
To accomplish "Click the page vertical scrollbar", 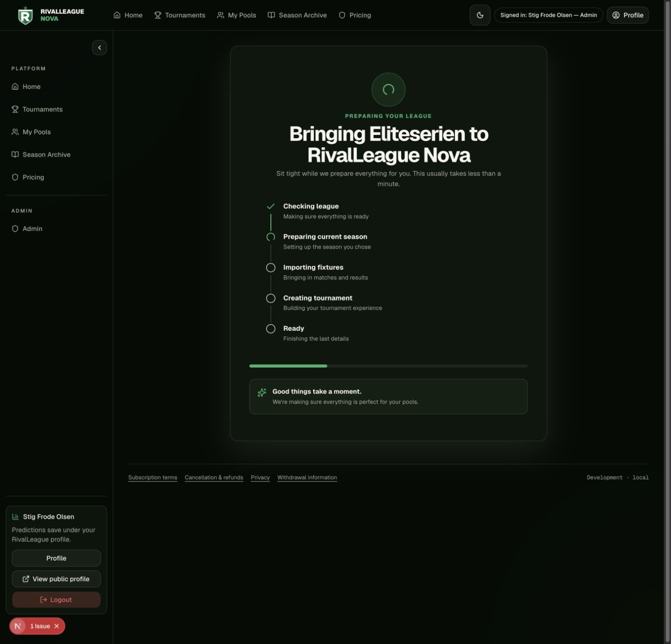I will tap(667, 322).
